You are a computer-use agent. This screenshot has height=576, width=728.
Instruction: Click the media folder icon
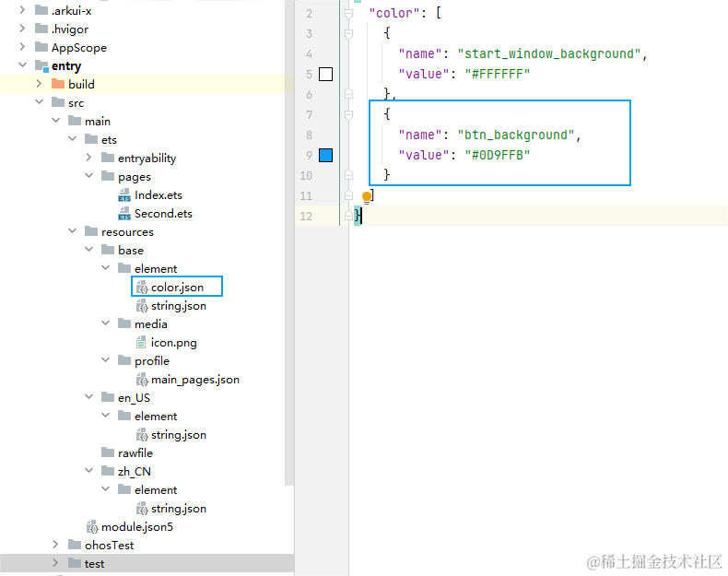click(124, 323)
